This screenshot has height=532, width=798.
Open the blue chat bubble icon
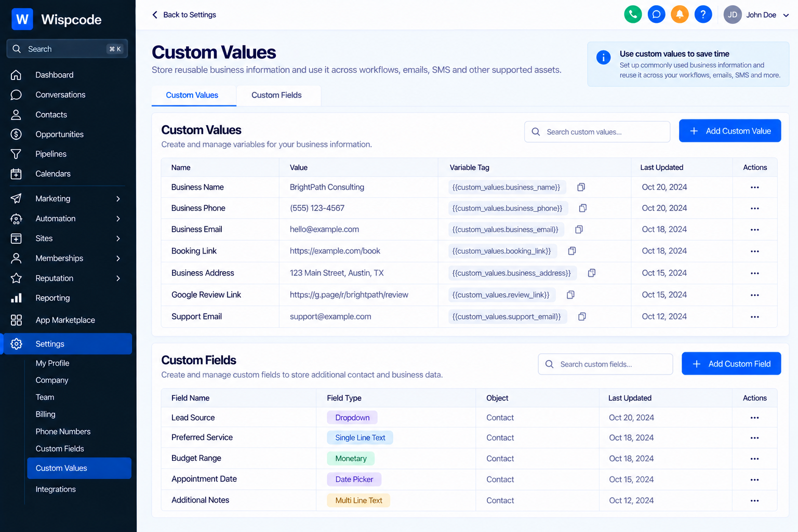tap(657, 15)
